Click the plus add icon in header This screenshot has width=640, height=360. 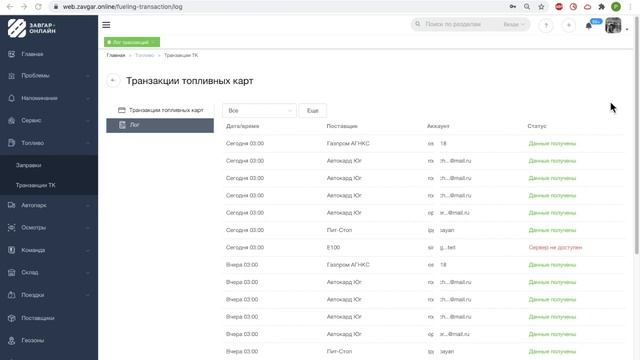click(569, 25)
